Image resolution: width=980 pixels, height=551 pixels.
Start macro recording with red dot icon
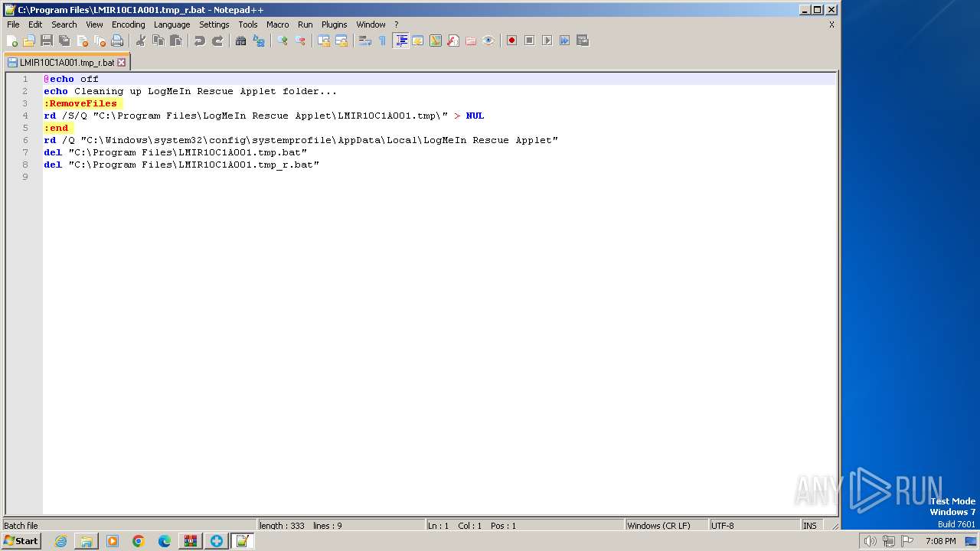(x=512, y=41)
